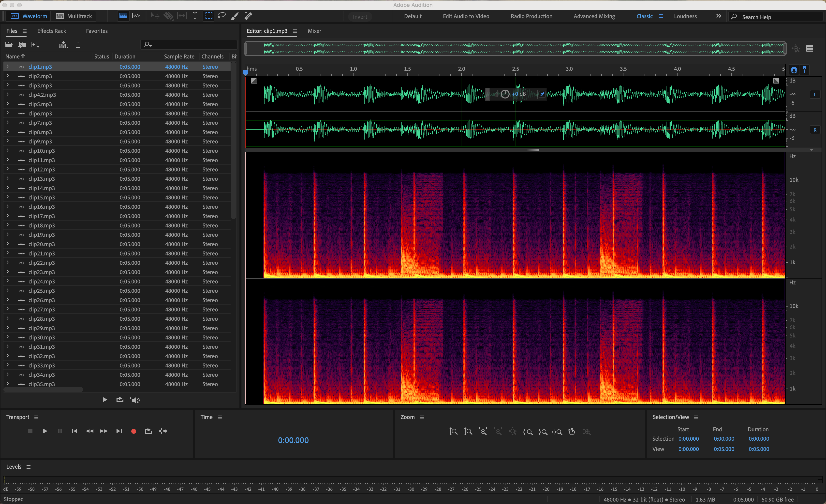This screenshot has height=504, width=826.
Task: Click Zoom Out Amplitude icon
Action: click(468, 432)
